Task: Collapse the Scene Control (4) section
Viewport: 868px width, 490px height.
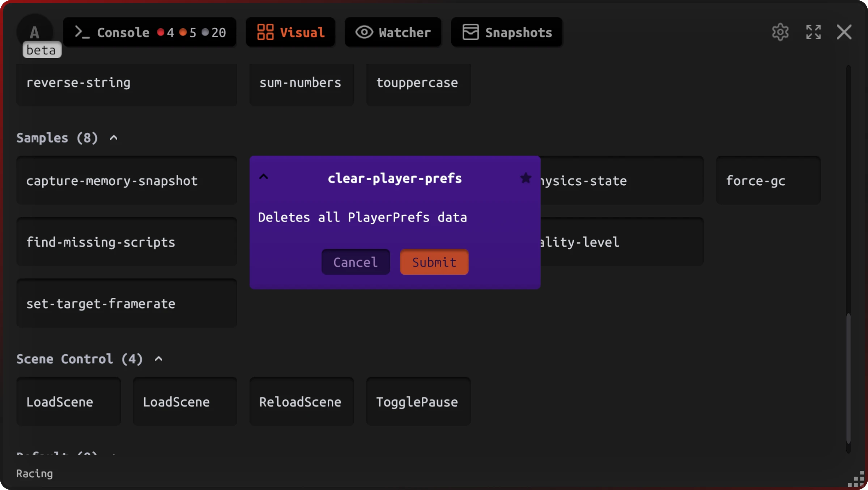Action: pyautogui.click(x=158, y=359)
